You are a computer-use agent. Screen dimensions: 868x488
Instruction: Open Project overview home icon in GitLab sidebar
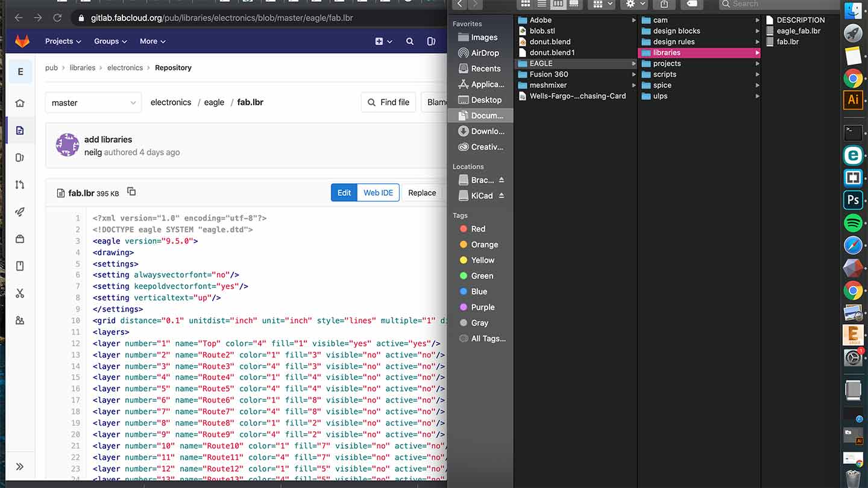click(x=20, y=103)
